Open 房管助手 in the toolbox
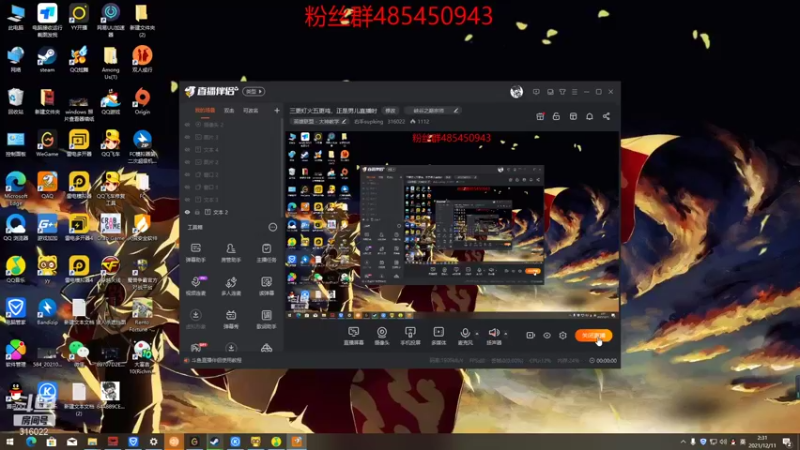The height and width of the screenshot is (450, 800). (231, 253)
